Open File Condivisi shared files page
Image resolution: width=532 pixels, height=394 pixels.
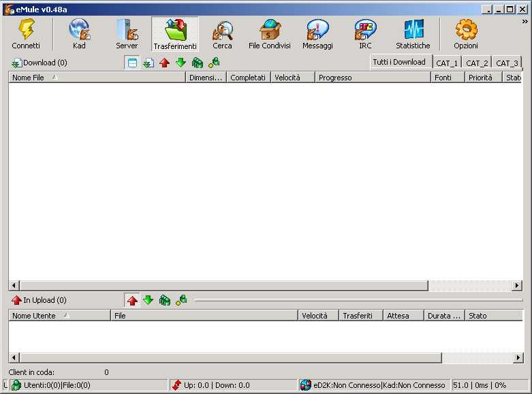[270, 34]
